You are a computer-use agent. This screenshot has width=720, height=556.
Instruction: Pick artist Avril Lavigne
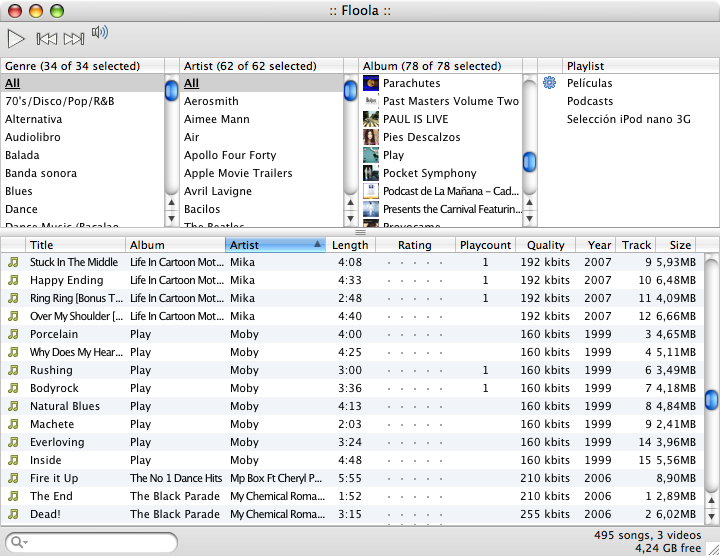click(262, 191)
